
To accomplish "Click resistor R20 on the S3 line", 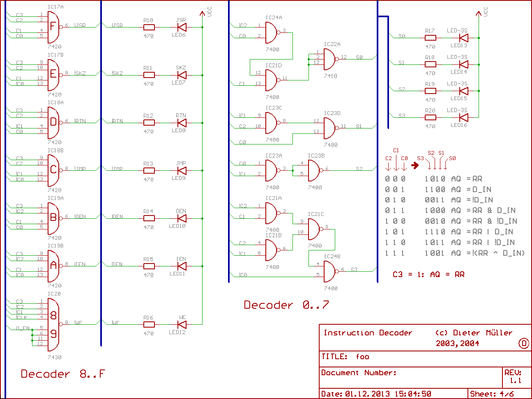I will tap(430, 117).
